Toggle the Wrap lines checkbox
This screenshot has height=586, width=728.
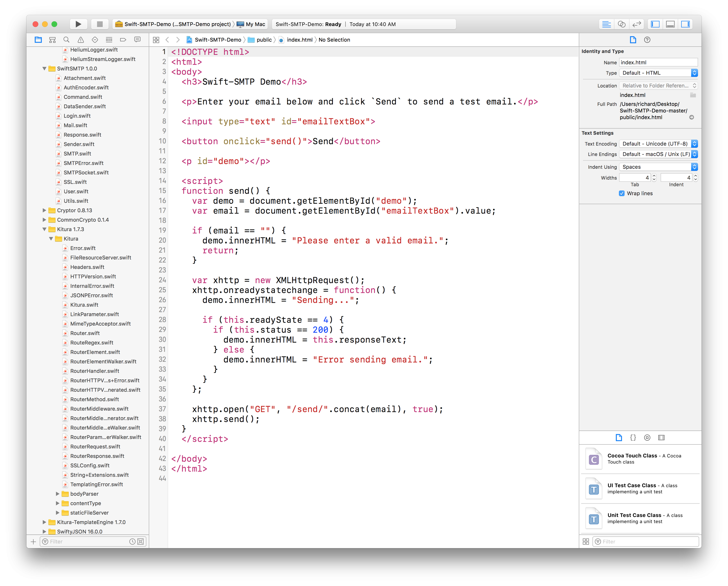pos(622,193)
